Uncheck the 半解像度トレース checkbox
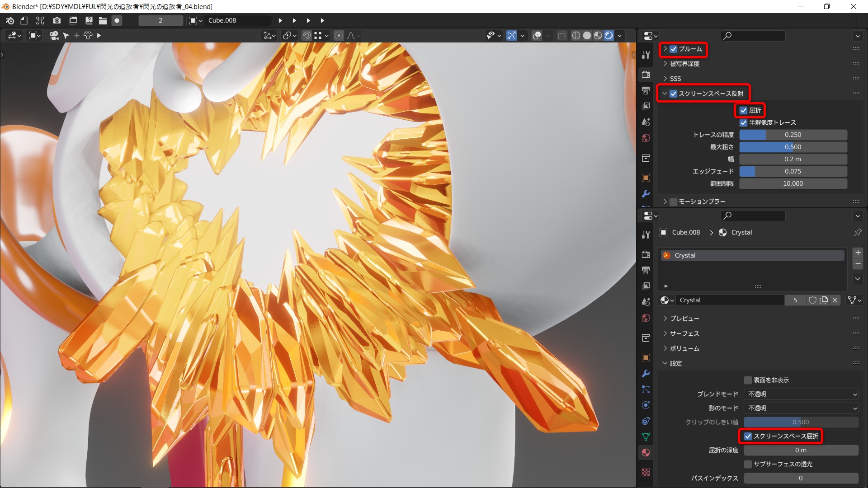 click(x=744, y=122)
